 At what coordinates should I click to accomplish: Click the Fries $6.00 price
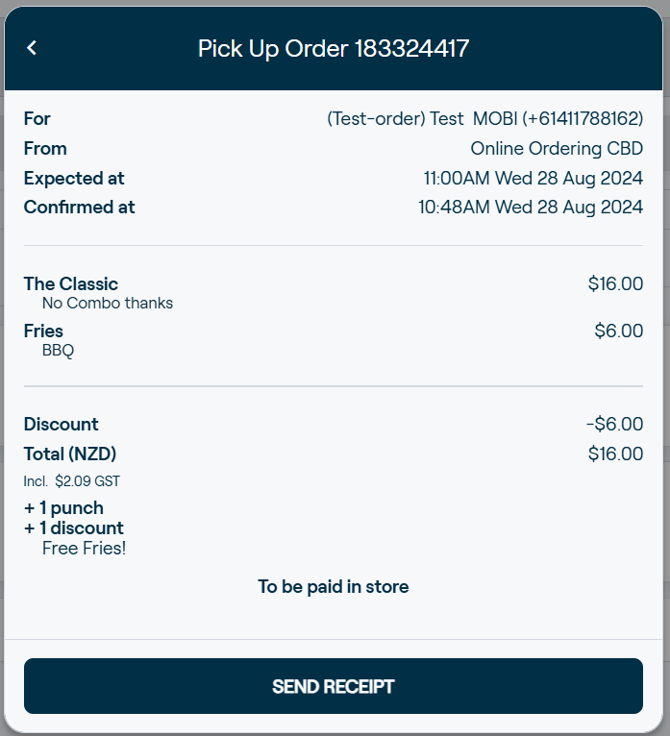(618, 331)
